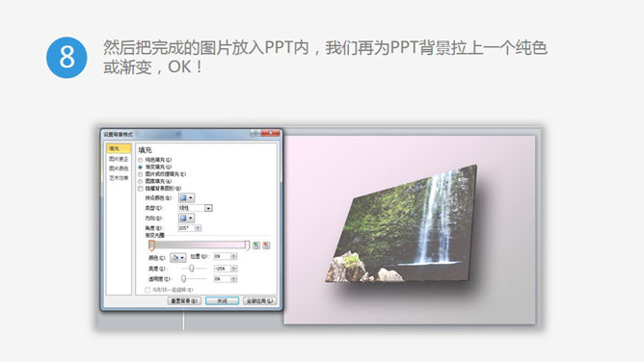Select the solid fill radio button
The image size is (644, 362).
pos(141,160)
